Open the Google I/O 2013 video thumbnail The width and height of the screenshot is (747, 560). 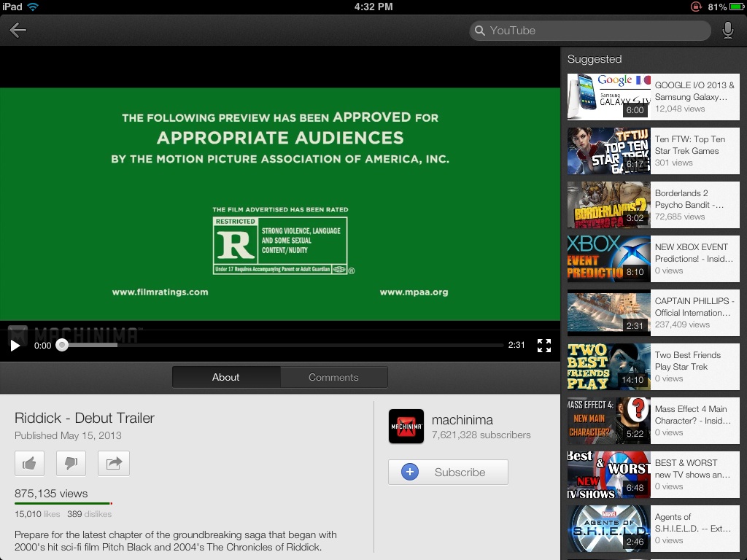[x=609, y=97]
